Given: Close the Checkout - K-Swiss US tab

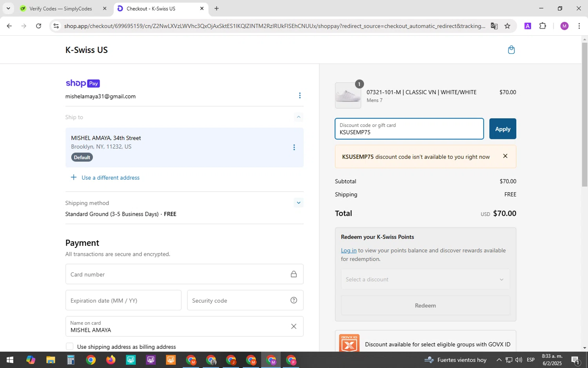Looking at the screenshot, I should 202,8.
